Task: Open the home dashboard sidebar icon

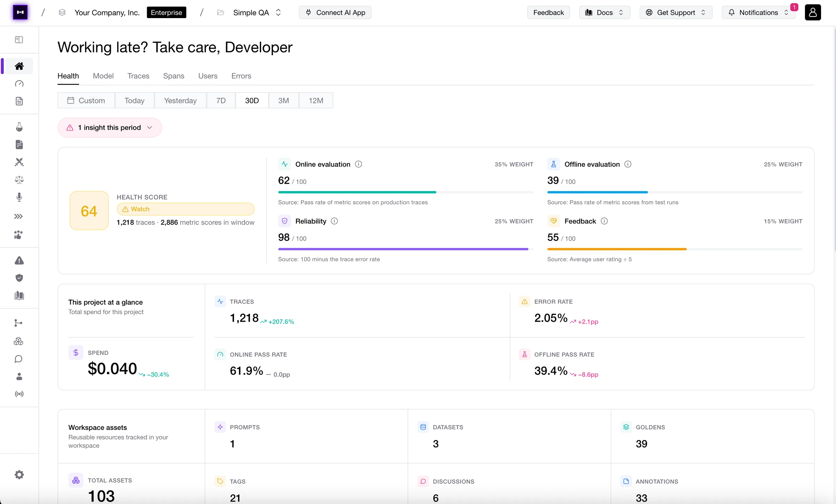Action: pyautogui.click(x=19, y=66)
